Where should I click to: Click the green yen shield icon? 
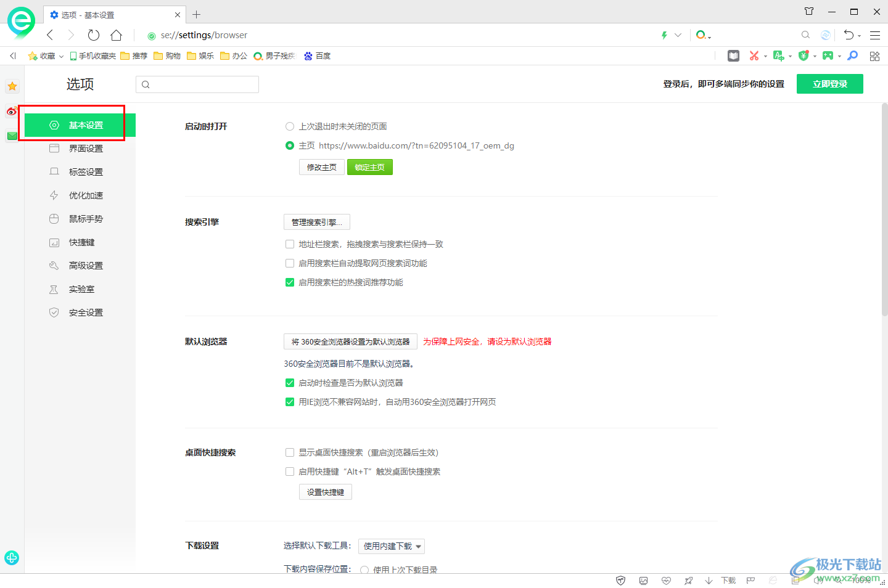tap(804, 56)
